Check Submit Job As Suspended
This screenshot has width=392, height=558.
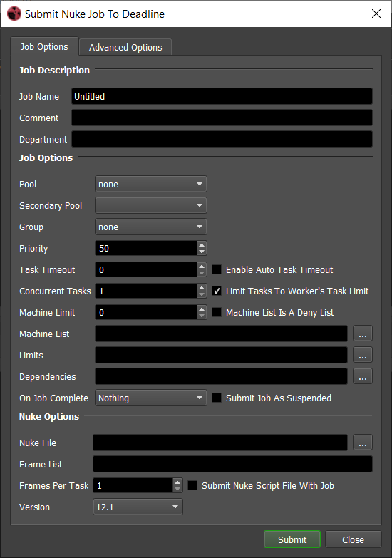tap(217, 398)
